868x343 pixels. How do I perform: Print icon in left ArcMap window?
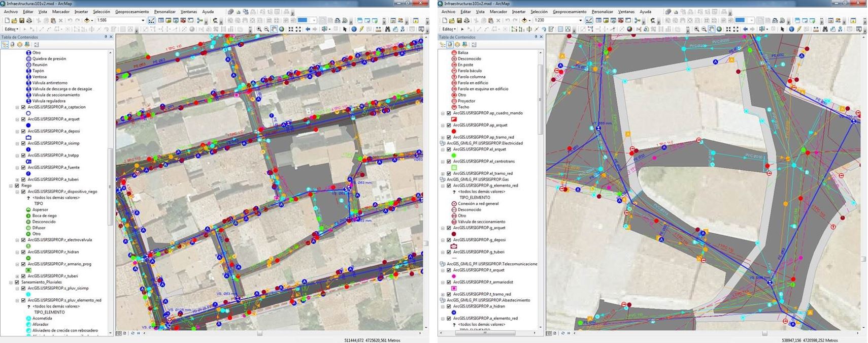[x=29, y=20]
